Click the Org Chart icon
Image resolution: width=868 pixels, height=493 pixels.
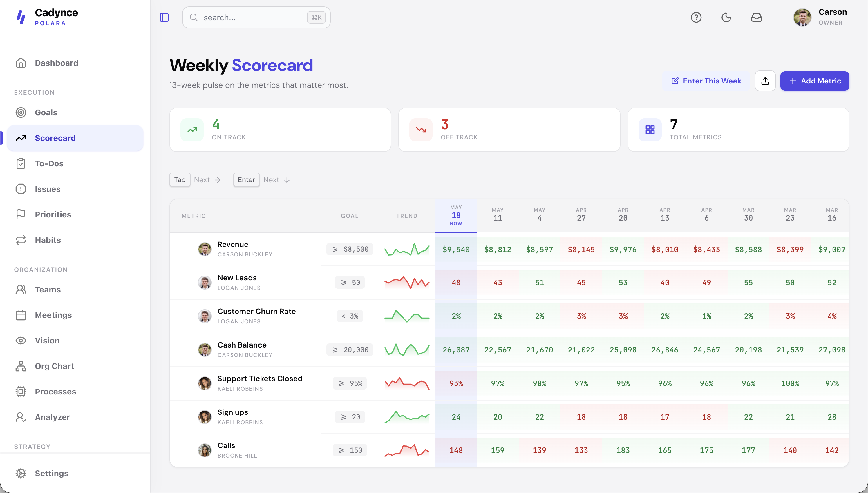[x=21, y=366]
